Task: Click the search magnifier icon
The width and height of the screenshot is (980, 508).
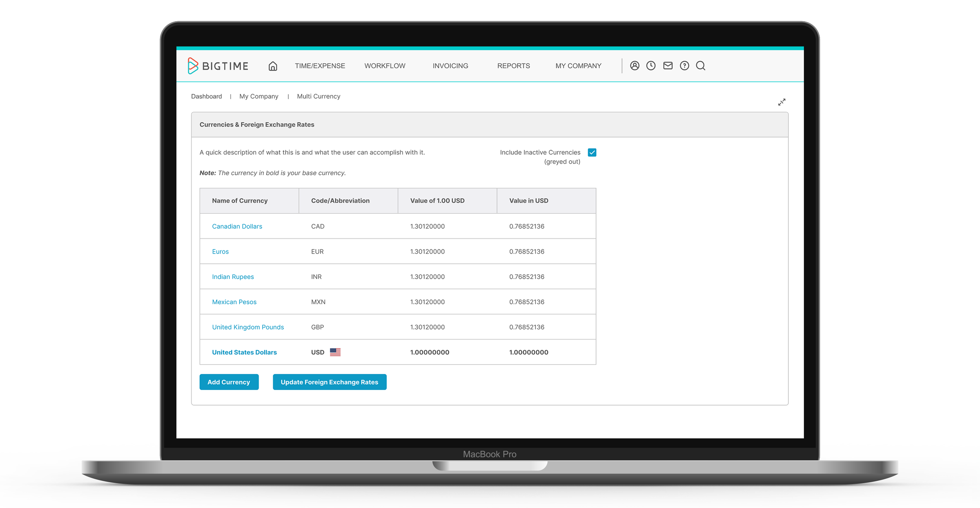Action: tap(701, 66)
